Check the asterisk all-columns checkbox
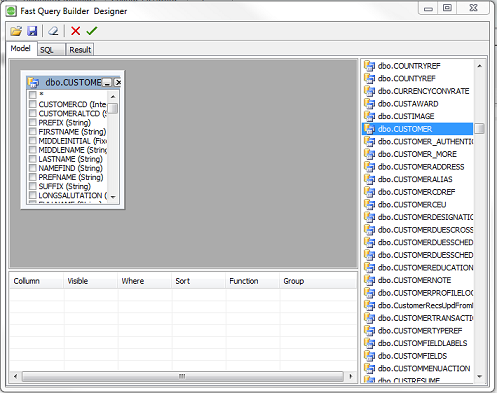This screenshot has width=497, height=393. click(33, 95)
